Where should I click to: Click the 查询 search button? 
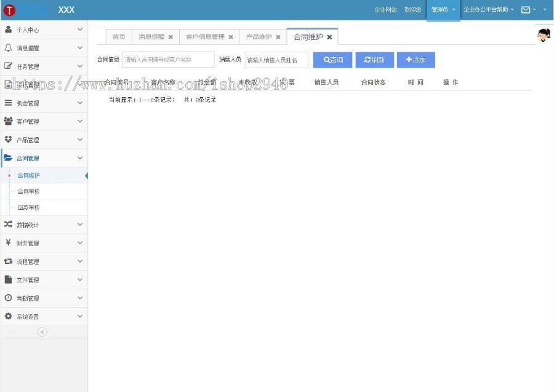(x=332, y=59)
